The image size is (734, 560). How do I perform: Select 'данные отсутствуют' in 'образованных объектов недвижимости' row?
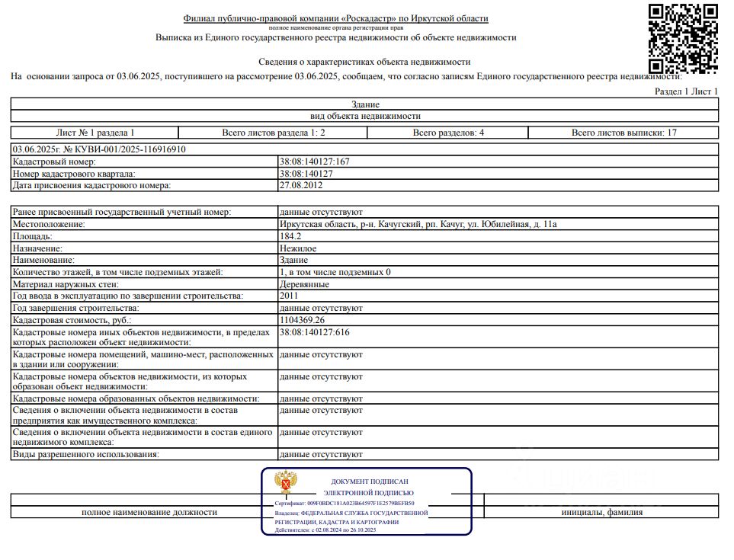(x=321, y=398)
